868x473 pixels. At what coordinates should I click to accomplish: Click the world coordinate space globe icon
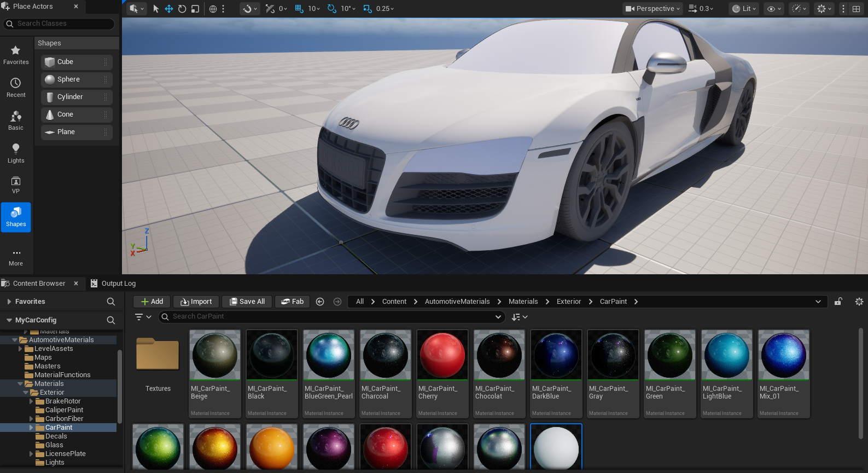(213, 9)
